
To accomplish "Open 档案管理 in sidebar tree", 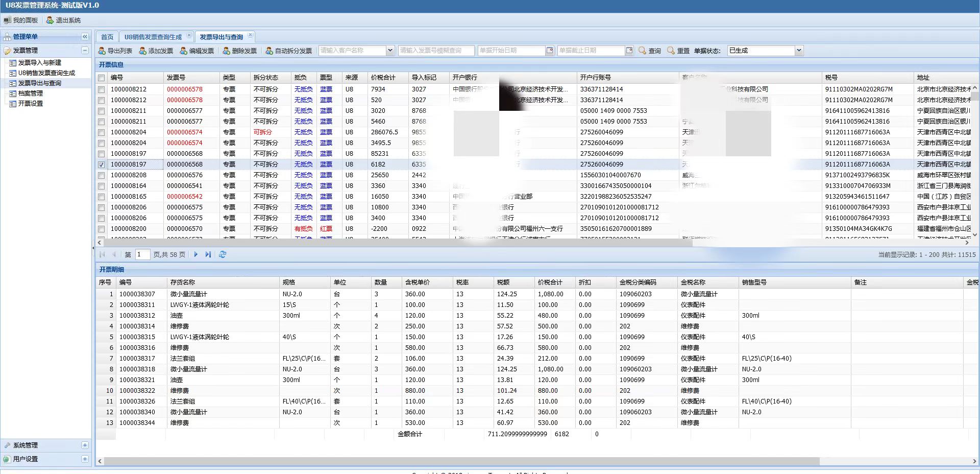I will coord(31,93).
